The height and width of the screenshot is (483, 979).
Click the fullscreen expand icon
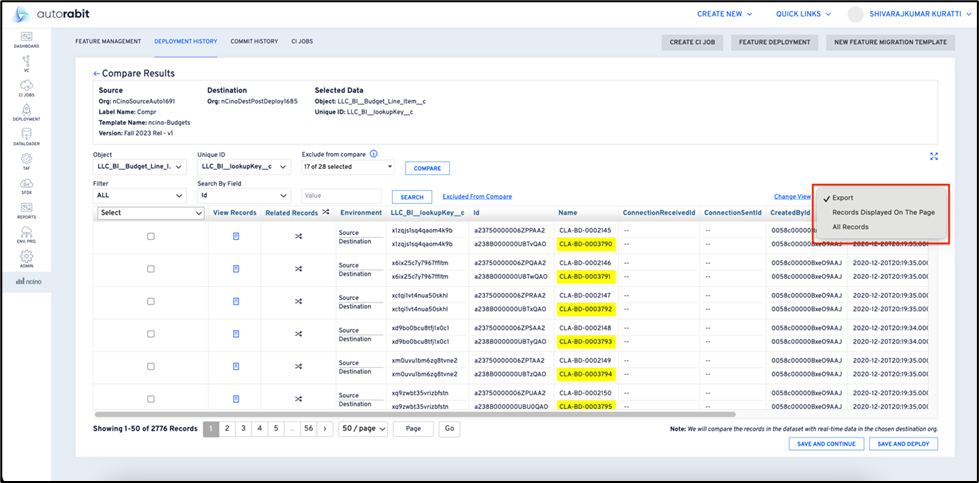tap(934, 157)
